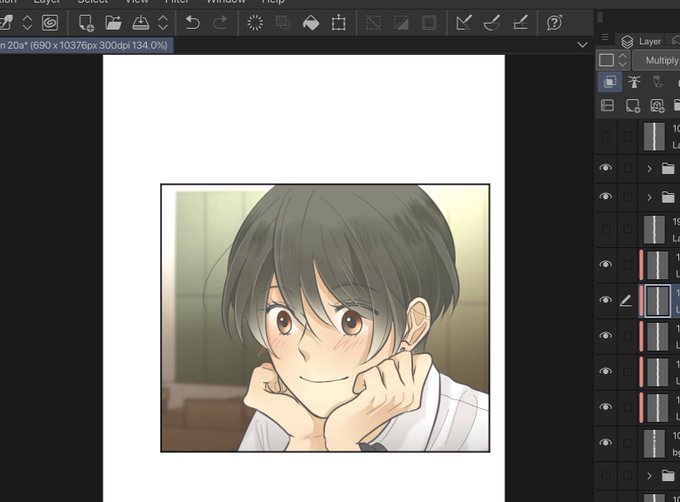Click the second folder's folder icon
The width and height of the screenshot is (680, 502).
668,197
